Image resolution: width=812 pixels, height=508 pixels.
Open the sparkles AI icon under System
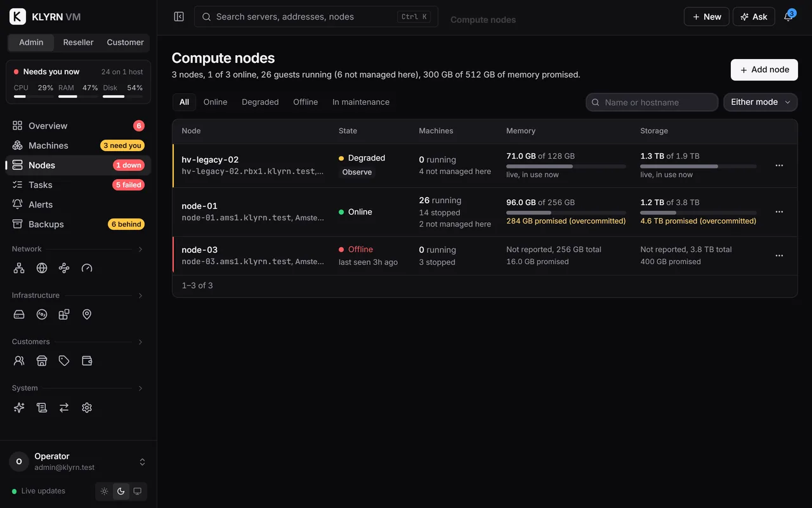tap(19, 408)
